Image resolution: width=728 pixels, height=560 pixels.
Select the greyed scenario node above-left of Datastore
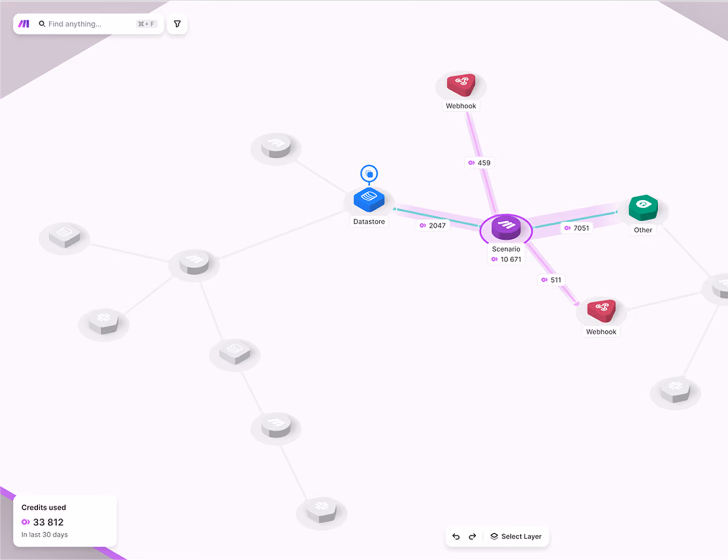click(276, 146)
